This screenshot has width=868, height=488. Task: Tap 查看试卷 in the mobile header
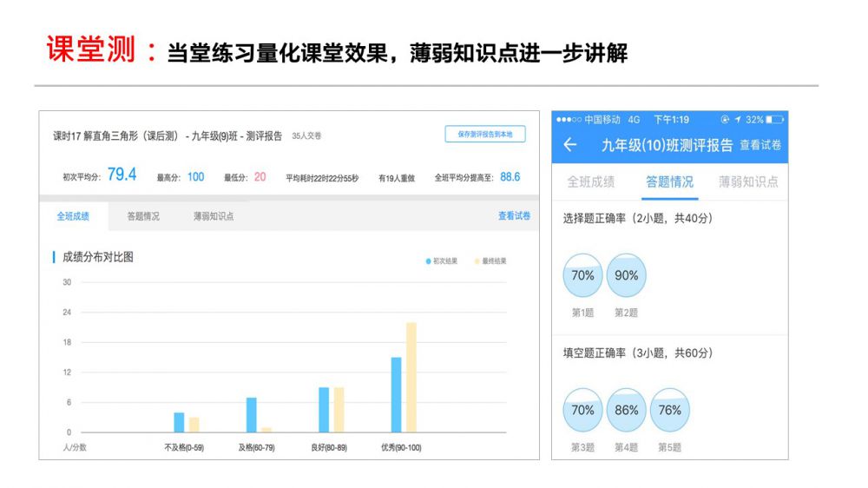tap(760, 145)
